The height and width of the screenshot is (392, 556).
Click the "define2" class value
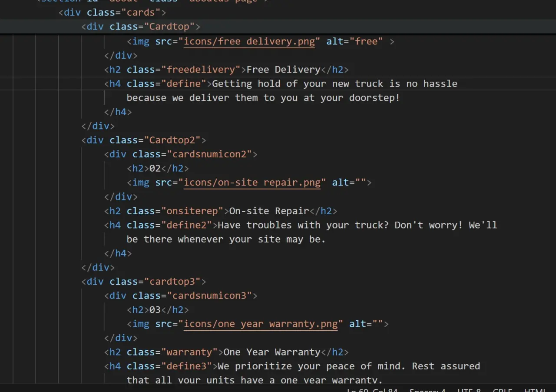coord(186,225)
